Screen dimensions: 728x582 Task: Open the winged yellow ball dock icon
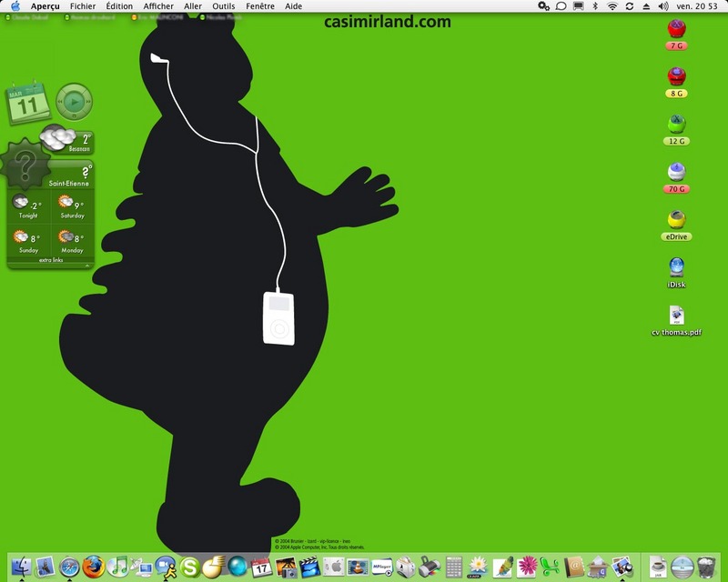[214, 567]
